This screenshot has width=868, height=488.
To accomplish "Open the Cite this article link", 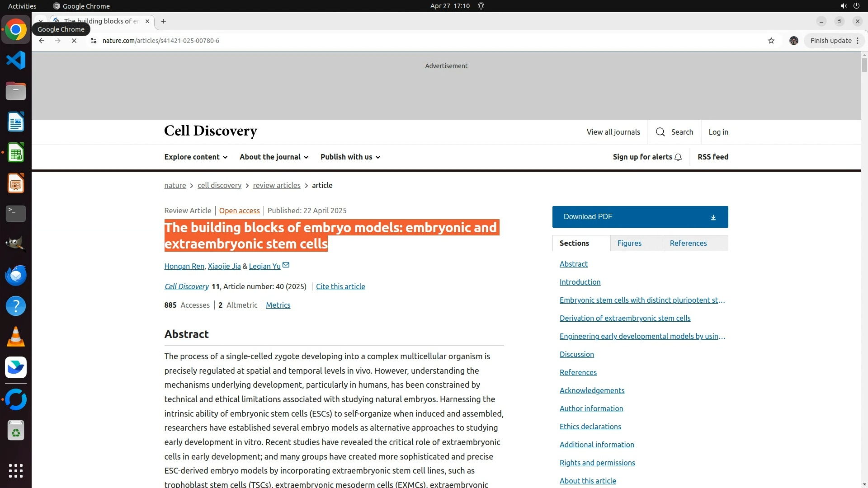I will [340, 286].
